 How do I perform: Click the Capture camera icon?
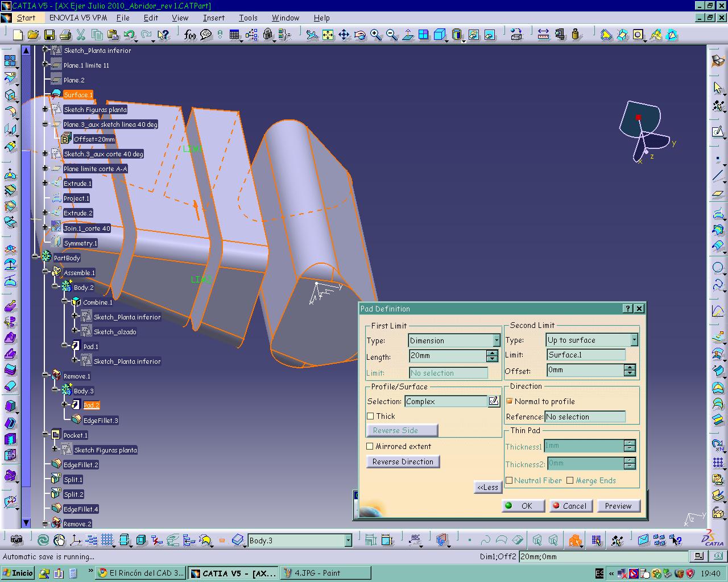[16, 540]
